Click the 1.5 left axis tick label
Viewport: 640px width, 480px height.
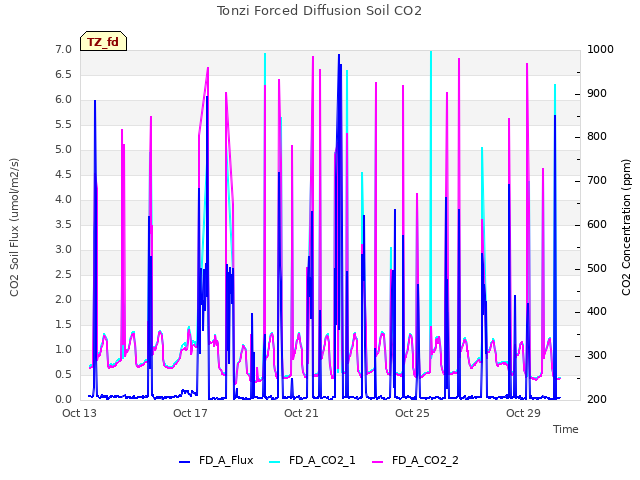[x=64, y=325]
